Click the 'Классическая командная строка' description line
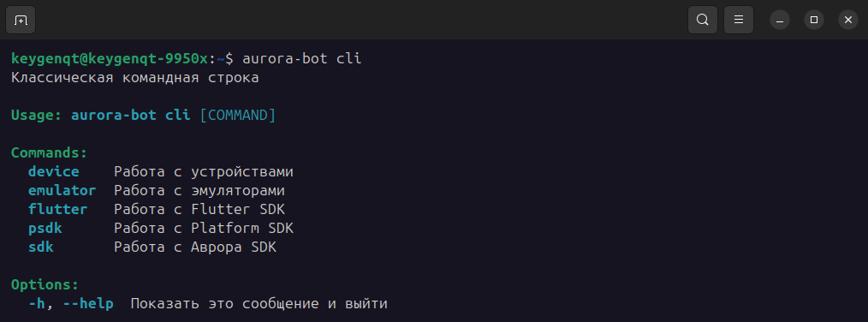Image resolution: width=868 pixels, height=322 pixels. (x=135, y=78)
